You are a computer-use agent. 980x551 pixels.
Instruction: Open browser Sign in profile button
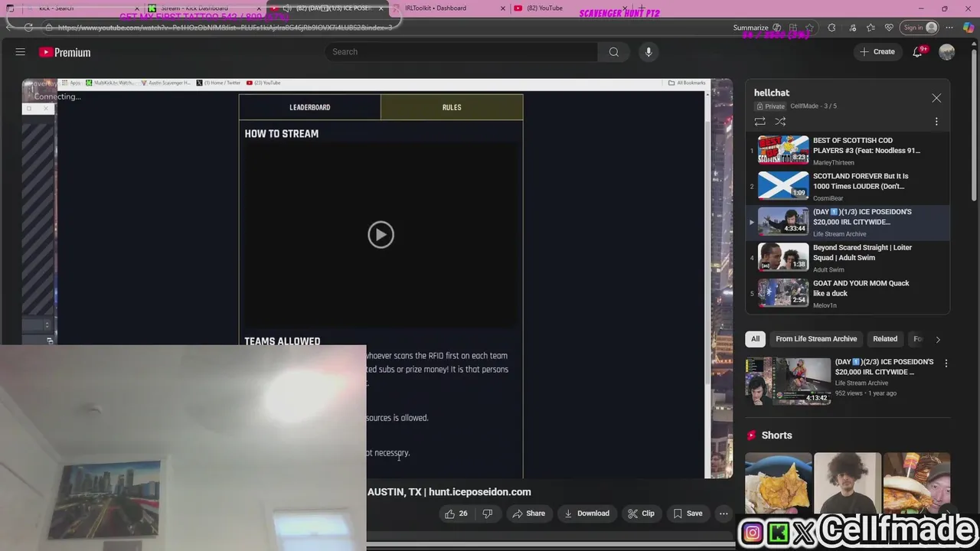(x=920, y=28)
